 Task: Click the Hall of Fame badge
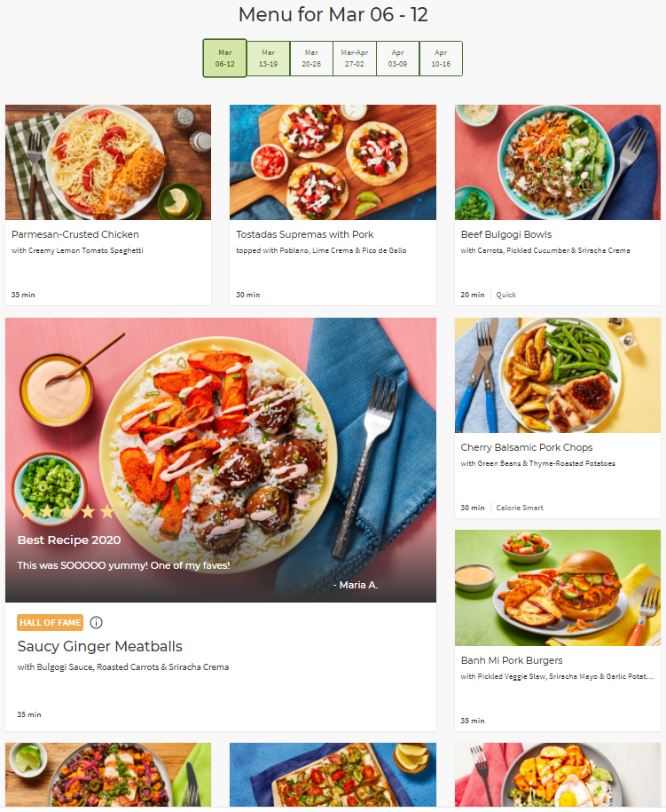(50, 622)
